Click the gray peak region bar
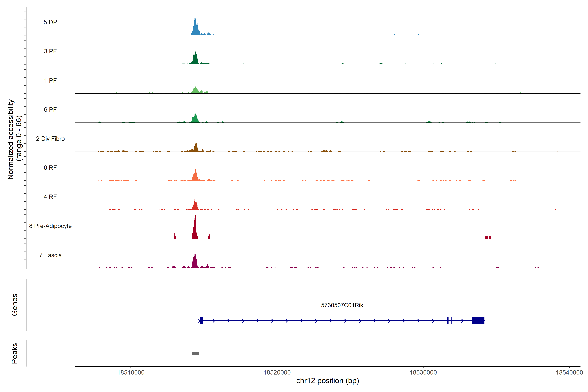Image resolution: width=588 pixels, height=392 pixels. tap(196, 353)
